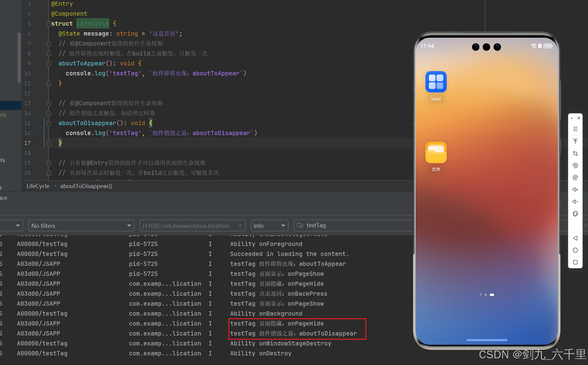Click the emulator screenshot crop icon
Screen dimensions: 588x365
[575, 153]
